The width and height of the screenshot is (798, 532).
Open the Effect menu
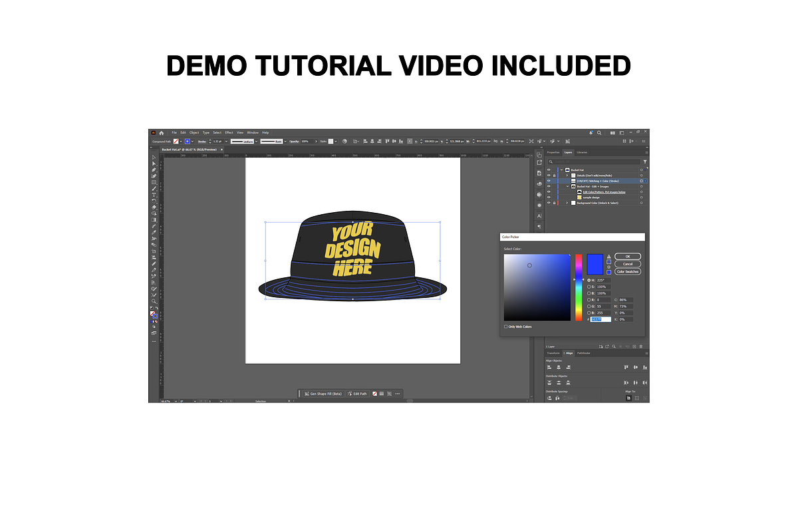(229, 132)
